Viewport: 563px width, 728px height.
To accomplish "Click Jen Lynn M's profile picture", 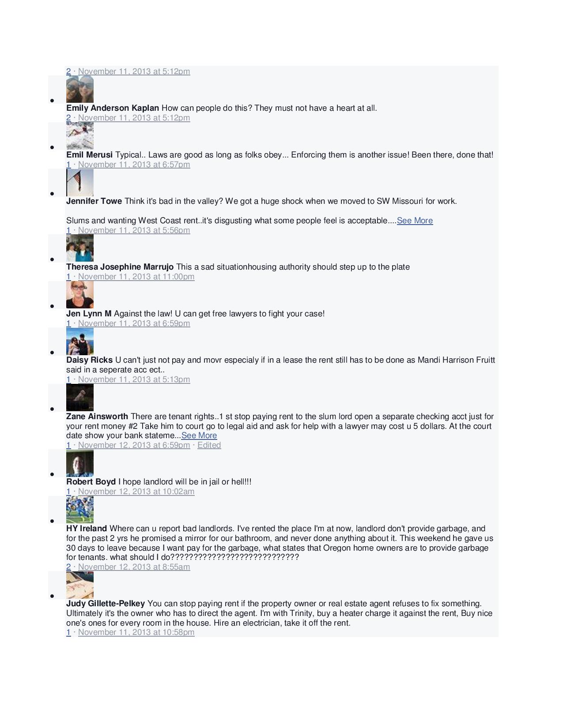I will click(x=80, y=295).
